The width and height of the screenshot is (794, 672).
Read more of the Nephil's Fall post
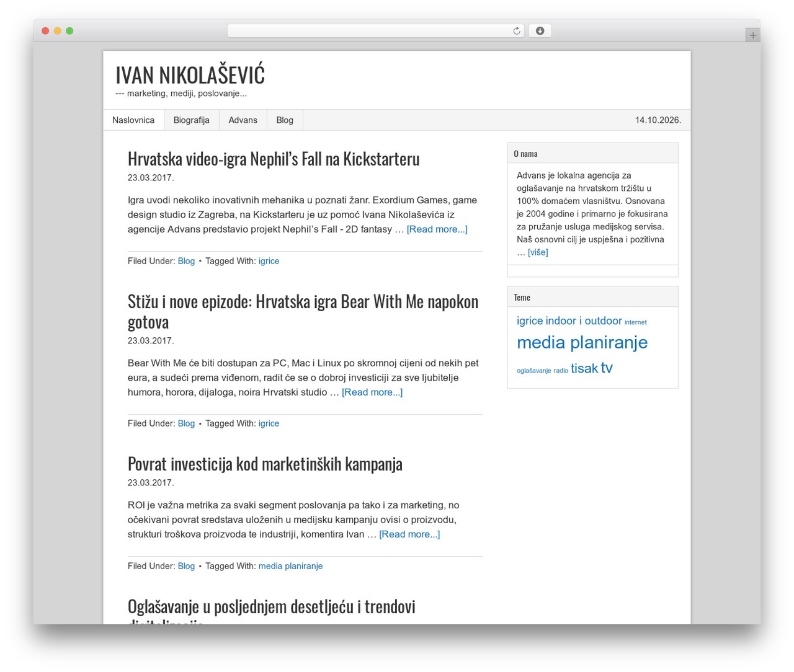pyautogui.click(x=437, y=229)
